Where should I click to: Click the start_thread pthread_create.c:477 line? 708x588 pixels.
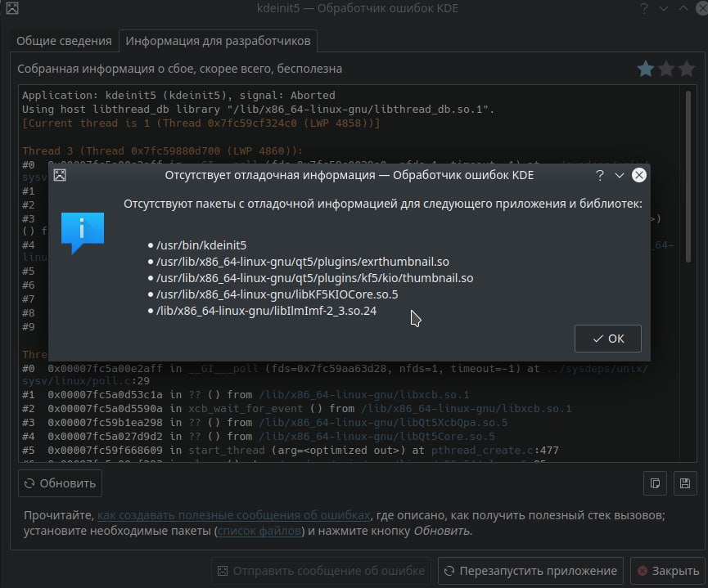[291, 451]
